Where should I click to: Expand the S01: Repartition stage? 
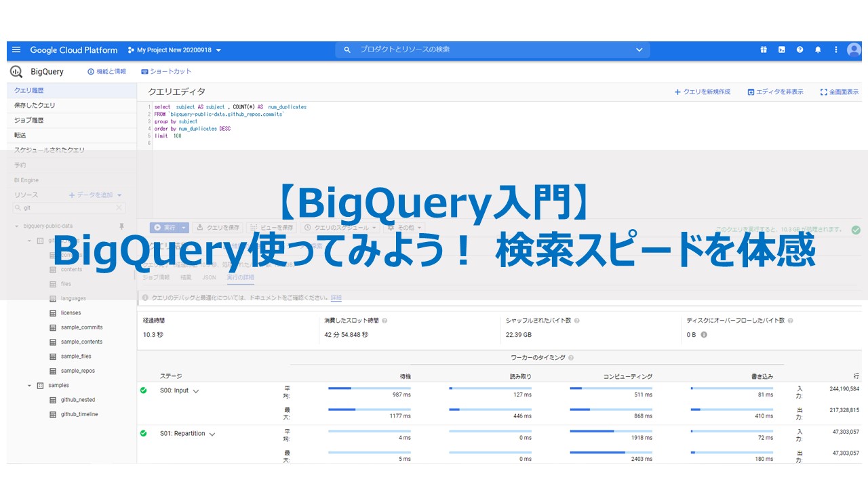(x=212, y=434)
